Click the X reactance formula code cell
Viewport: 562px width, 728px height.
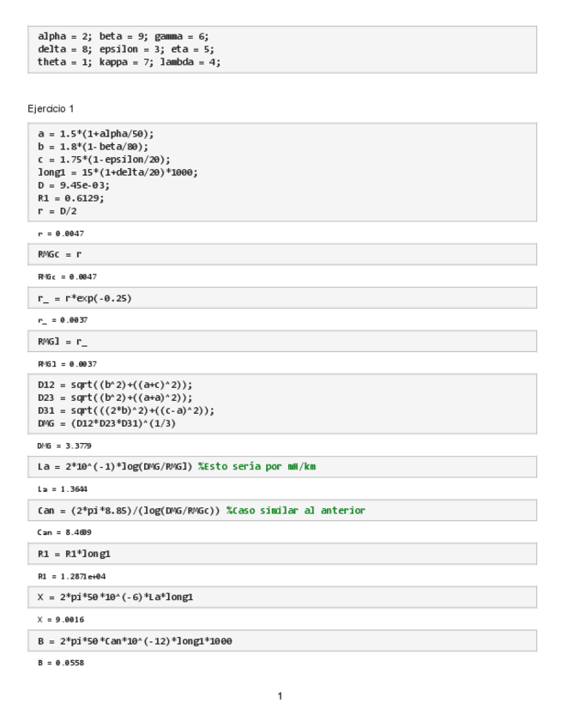(115, 598)
